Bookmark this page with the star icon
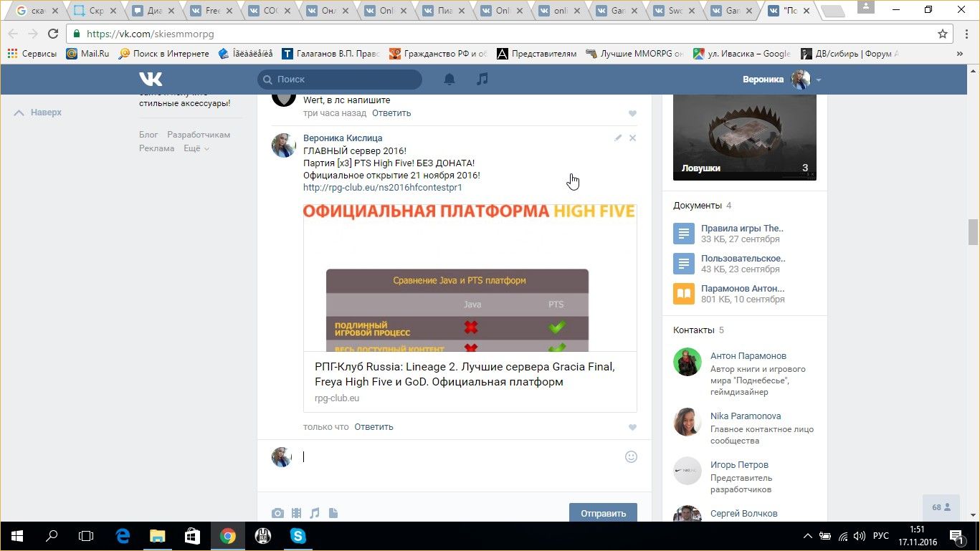Image resolution: width=980 pixels, height=551 pixels. point(943,34)
